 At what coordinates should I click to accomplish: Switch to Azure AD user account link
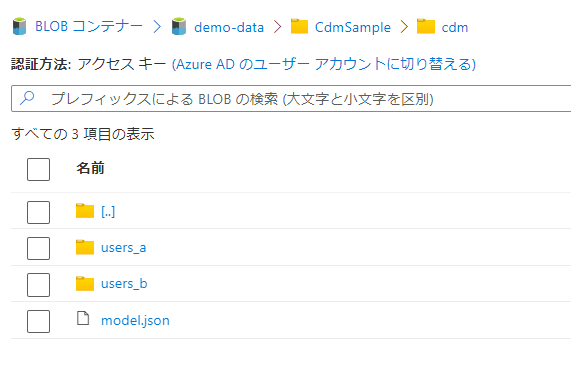point(324,64)
